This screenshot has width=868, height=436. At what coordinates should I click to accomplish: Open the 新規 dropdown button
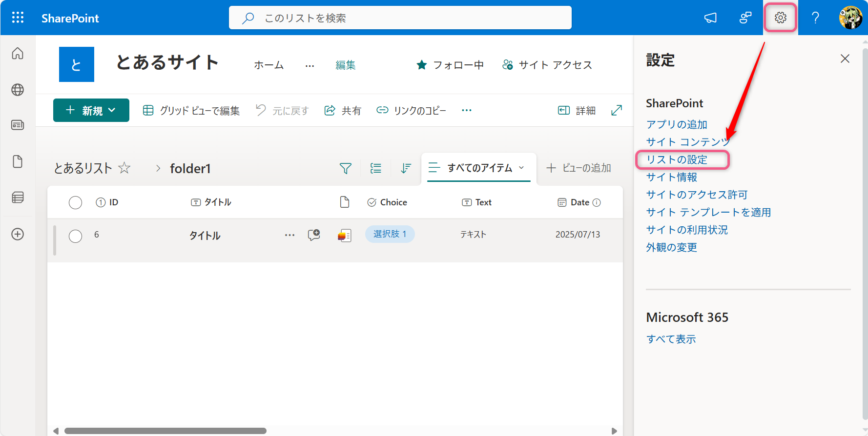tap(91, 110)
